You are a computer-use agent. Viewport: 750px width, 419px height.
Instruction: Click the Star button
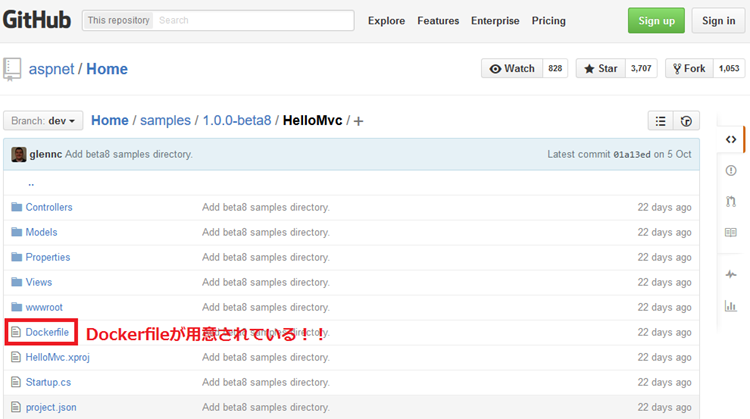[x=601, y=68]
